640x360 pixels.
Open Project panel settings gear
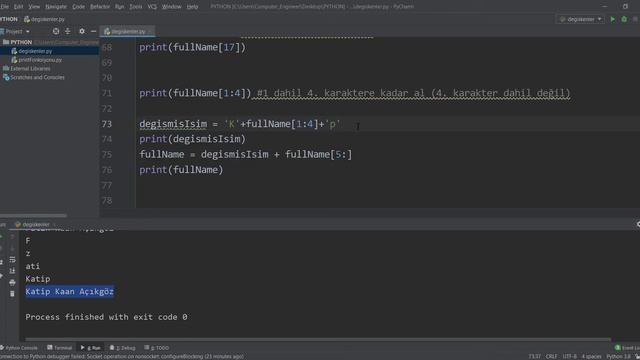pos(82,31)
